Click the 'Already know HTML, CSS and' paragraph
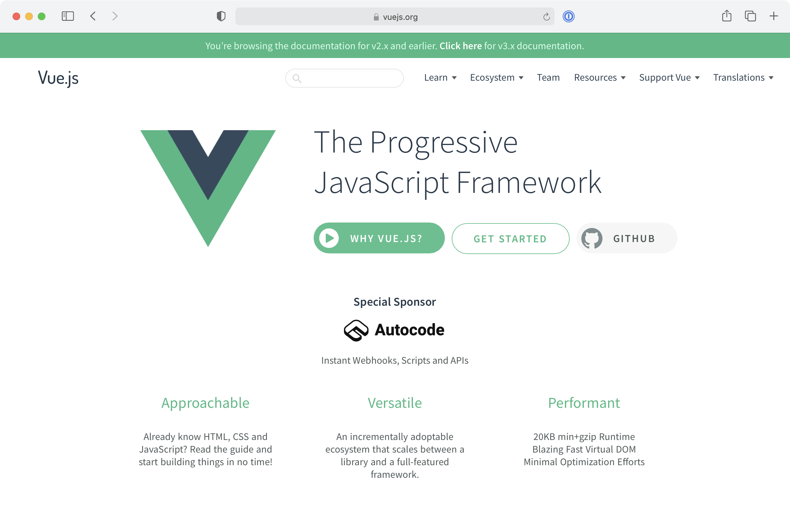Screen dimensions: 790x532 (x=205, y=449)
